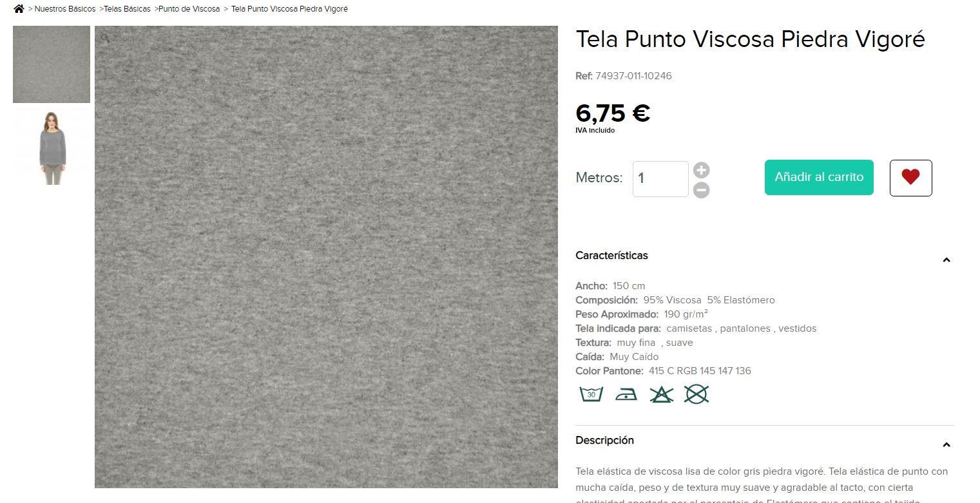
Task: Click the do not bleach icon
Action: coord(661,394)
